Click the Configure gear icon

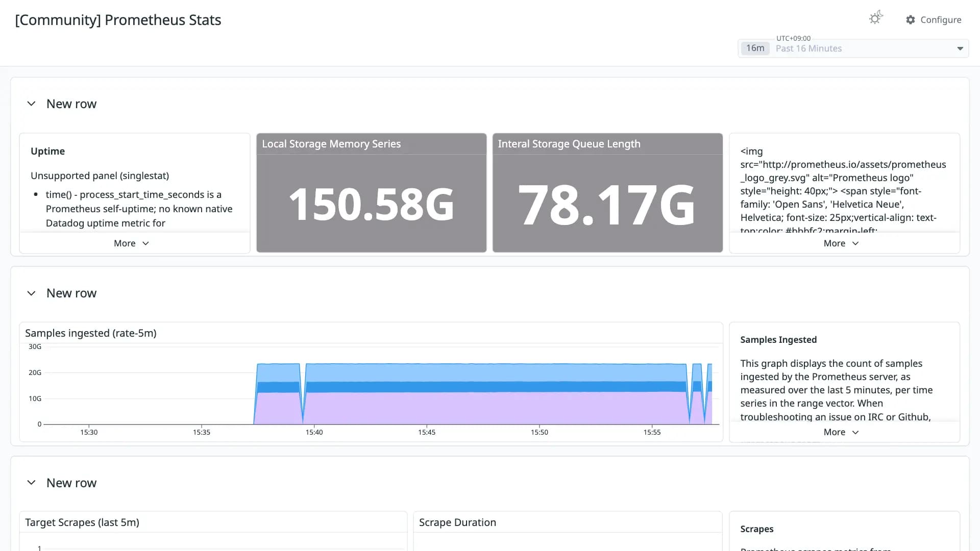[x=911, y=20]
